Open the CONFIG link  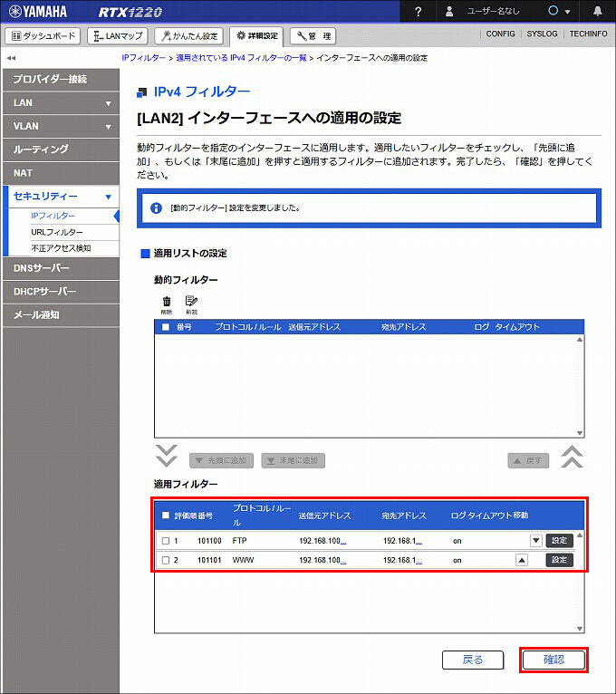tap(500, 34)
